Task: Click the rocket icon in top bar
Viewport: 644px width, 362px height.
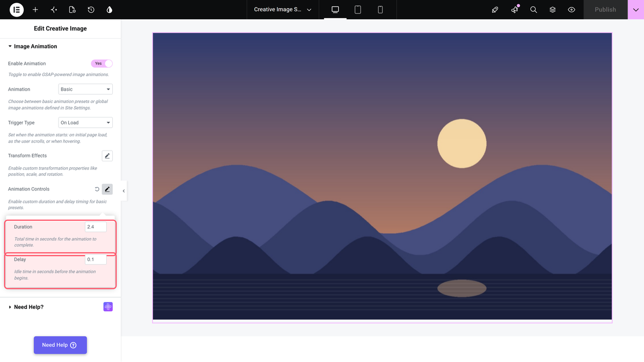Action: tap(495, 10)
